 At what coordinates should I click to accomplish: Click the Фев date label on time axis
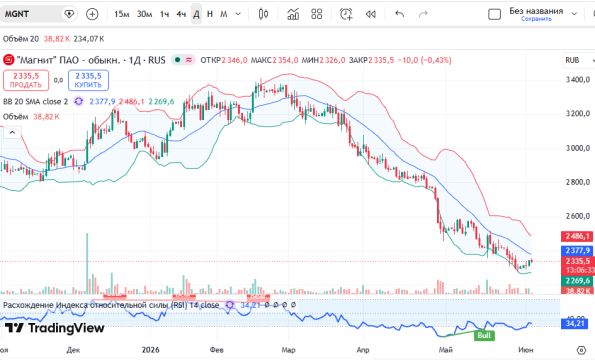(217, 350)
